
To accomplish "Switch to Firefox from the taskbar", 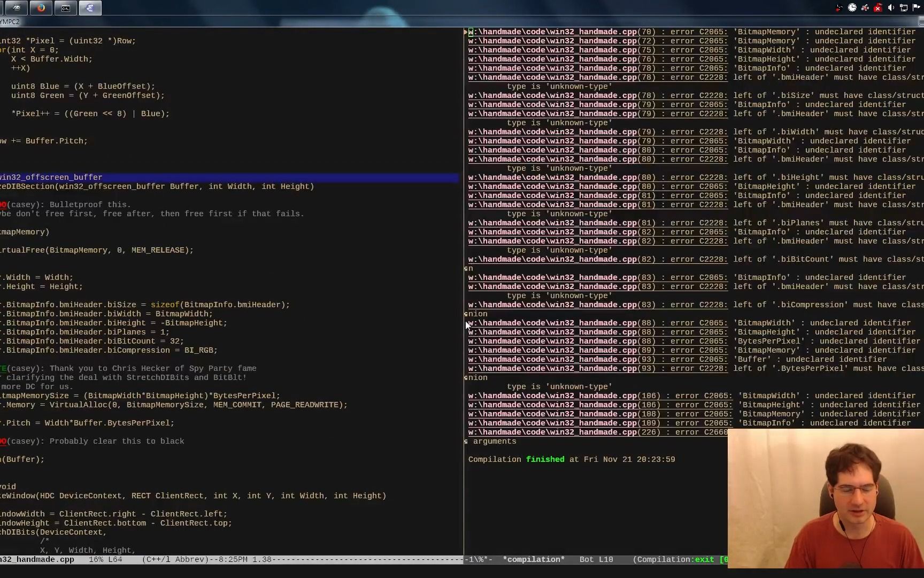I will [41, 8].
